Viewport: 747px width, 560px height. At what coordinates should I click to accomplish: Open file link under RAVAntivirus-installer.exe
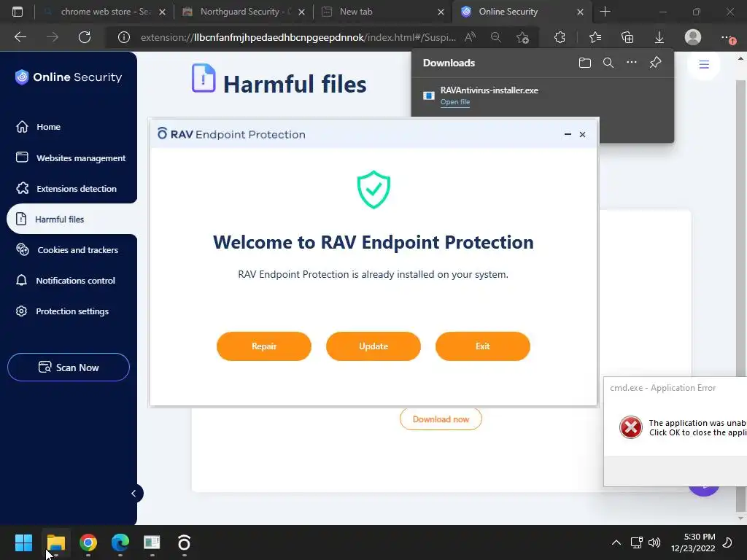coord(455,102)
